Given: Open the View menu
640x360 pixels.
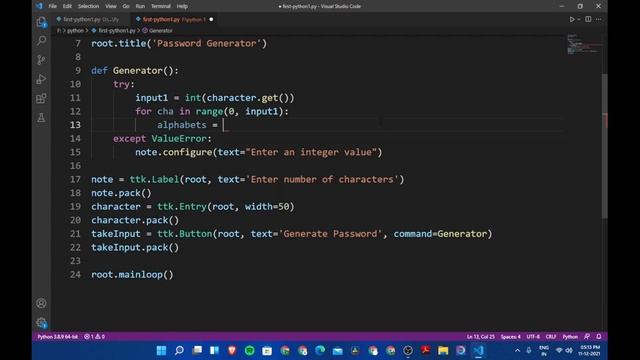Looking at the screenshot, I should (x=111, y=6).
